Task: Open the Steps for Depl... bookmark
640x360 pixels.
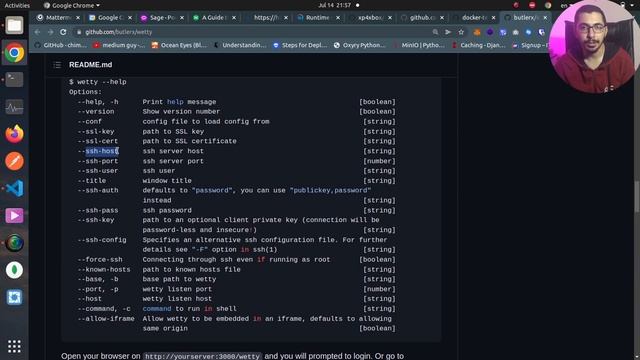Action: click(x=300, y=45)
